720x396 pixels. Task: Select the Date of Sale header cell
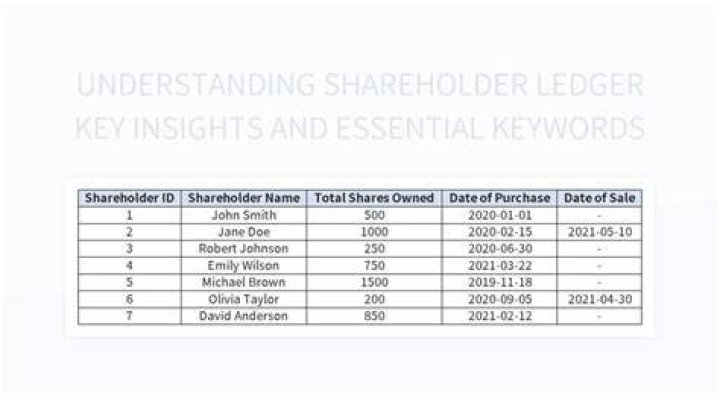599,198
